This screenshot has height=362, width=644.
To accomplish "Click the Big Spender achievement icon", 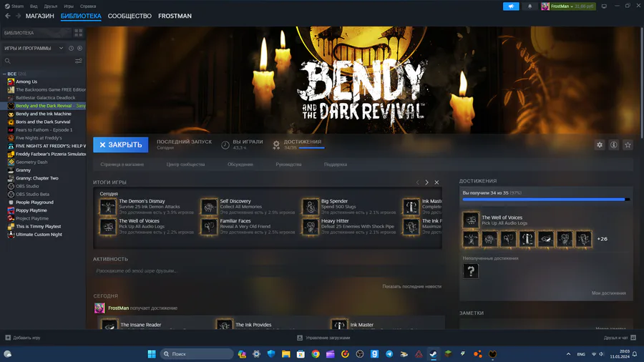I will pyautogui.click(x=310, y=207).
